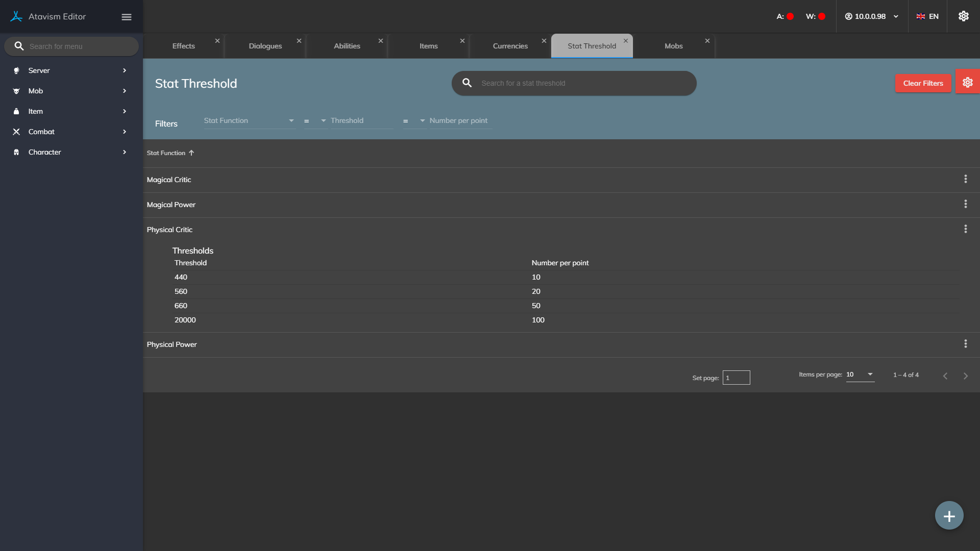
Task: Switch to the Abilities tab
Action: tap(347, 46)
